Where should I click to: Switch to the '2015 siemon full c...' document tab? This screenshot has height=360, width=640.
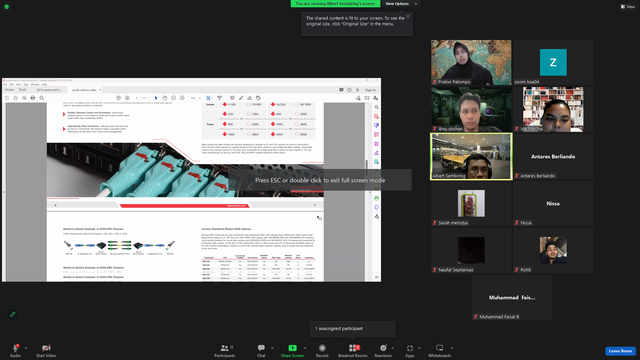click(49, 90)
